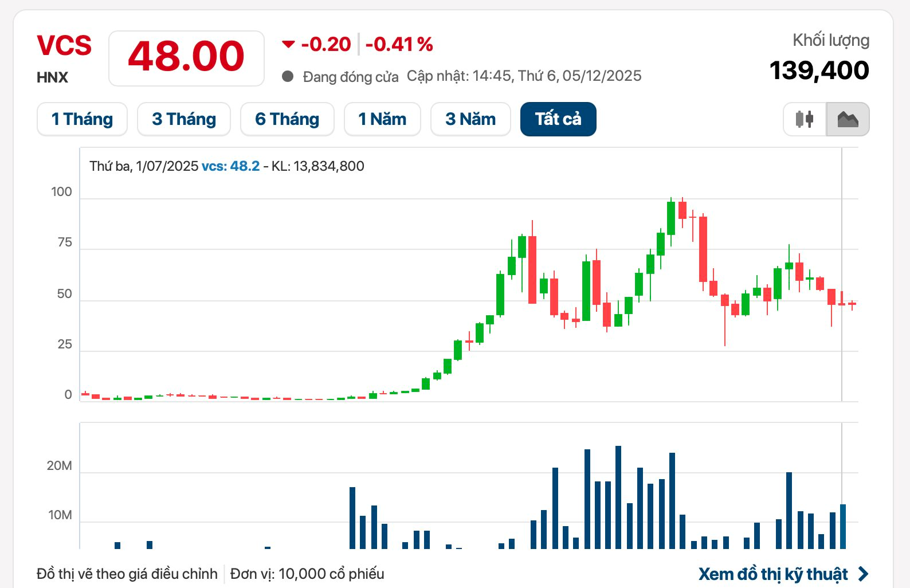This screenshot has width=910, height=588.
Task: Click the HNX exchange label
Action: (x=52, y=77)
